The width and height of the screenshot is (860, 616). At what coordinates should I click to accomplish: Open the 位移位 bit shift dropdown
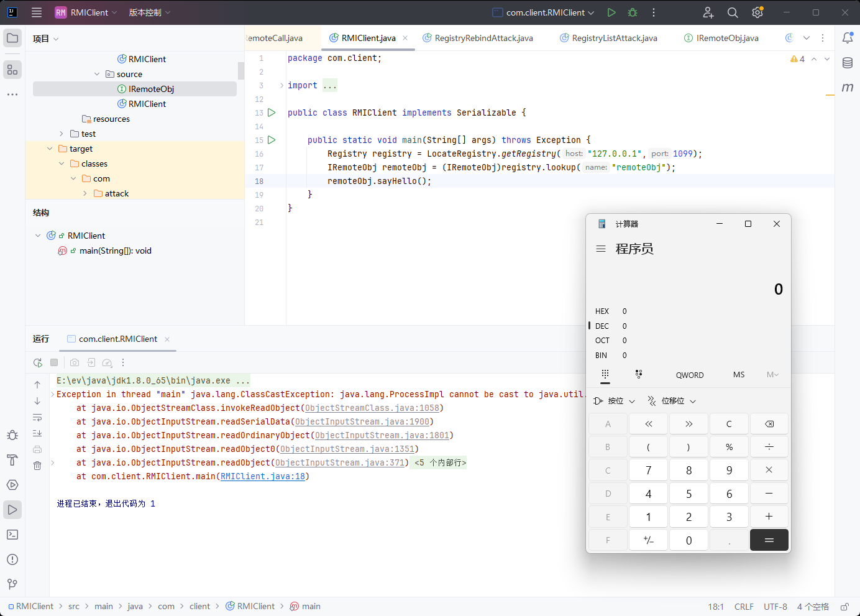(x=672, y=401)
